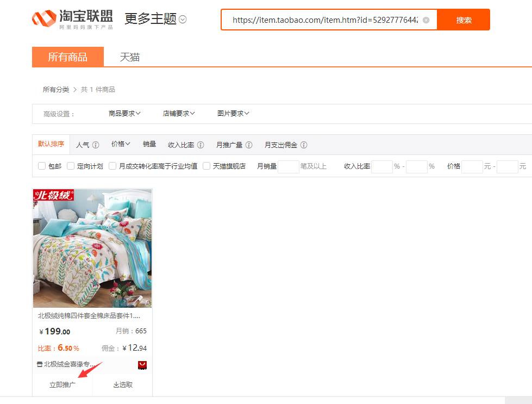Viewport: 532px width, 404px height.
Task: Click the info icon next to 人气
Action: point(96,145)
